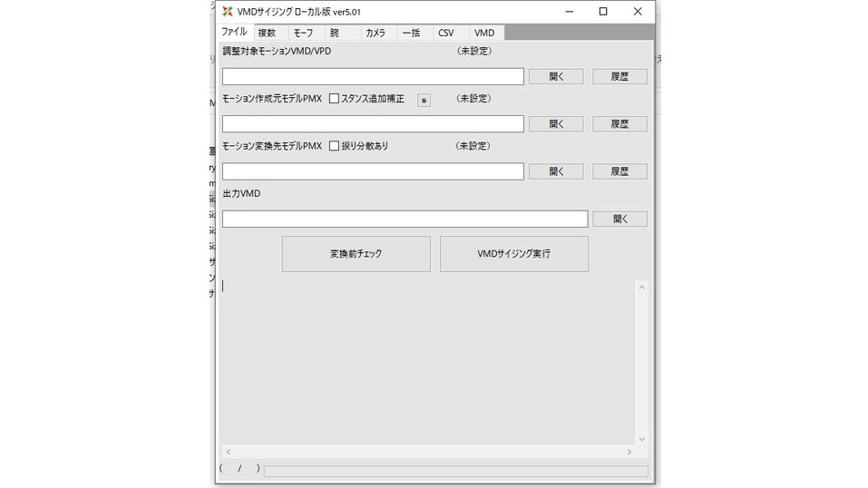Enable the スタンス追加補正 checkbox

(334, 99)
